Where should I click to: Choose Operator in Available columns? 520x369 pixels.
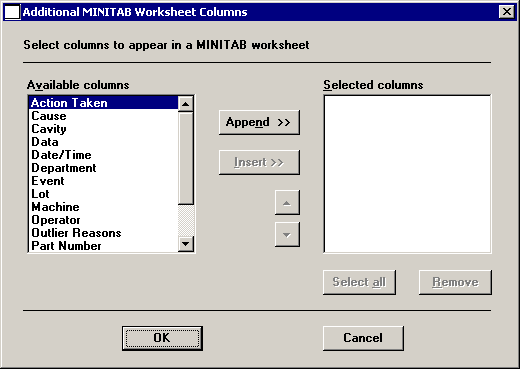point(104,220)
